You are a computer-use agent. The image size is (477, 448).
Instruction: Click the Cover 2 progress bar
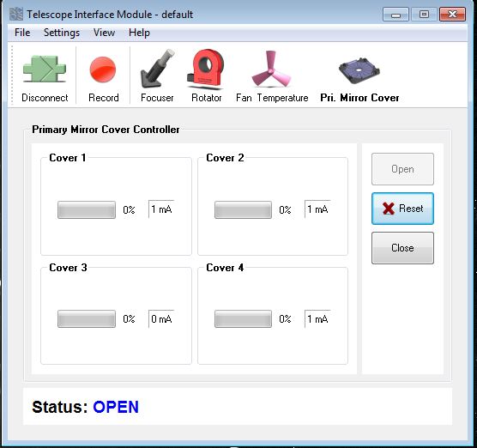[243, 209]
